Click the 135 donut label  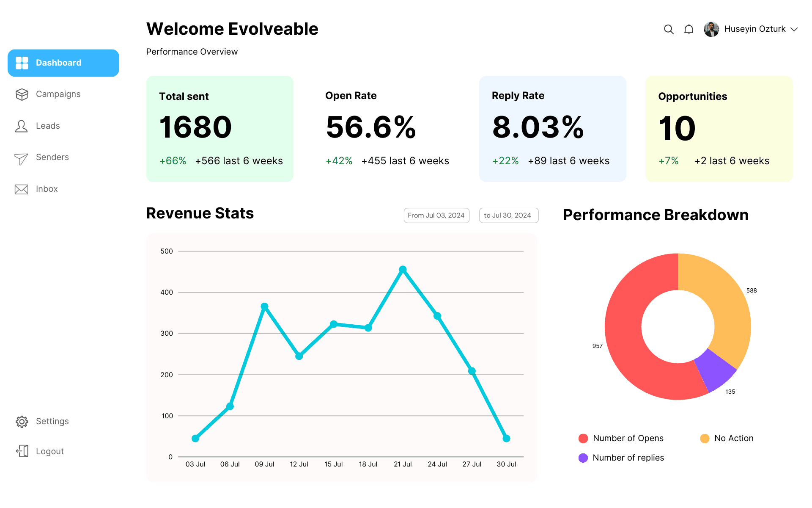(x=730, y=392)
